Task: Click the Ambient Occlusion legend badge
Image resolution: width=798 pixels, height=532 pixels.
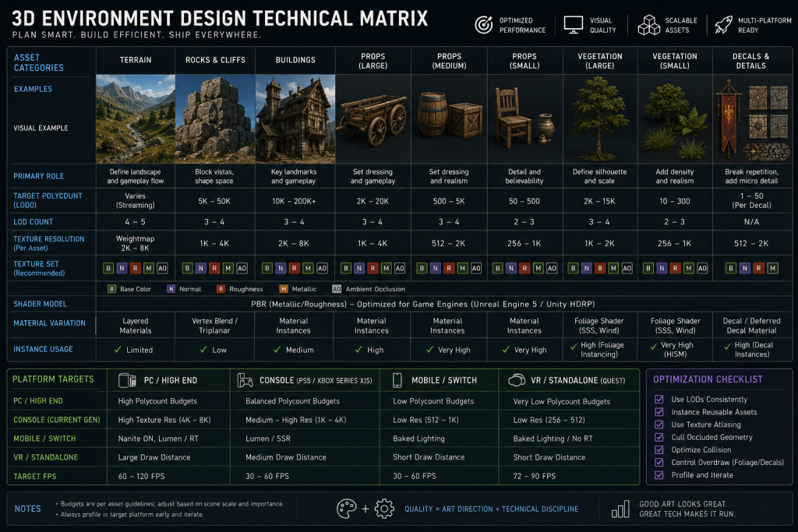Action: pos(337,289)
